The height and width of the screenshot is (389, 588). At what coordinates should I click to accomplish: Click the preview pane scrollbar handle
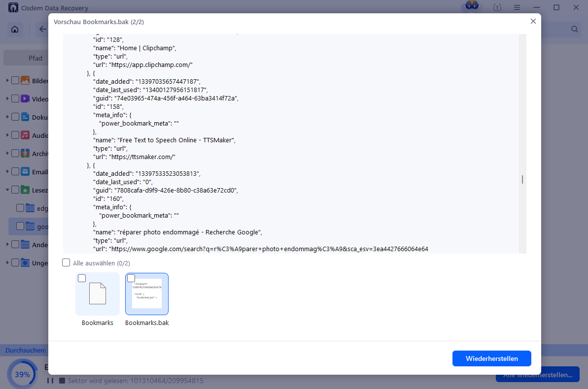coord(522,180)
